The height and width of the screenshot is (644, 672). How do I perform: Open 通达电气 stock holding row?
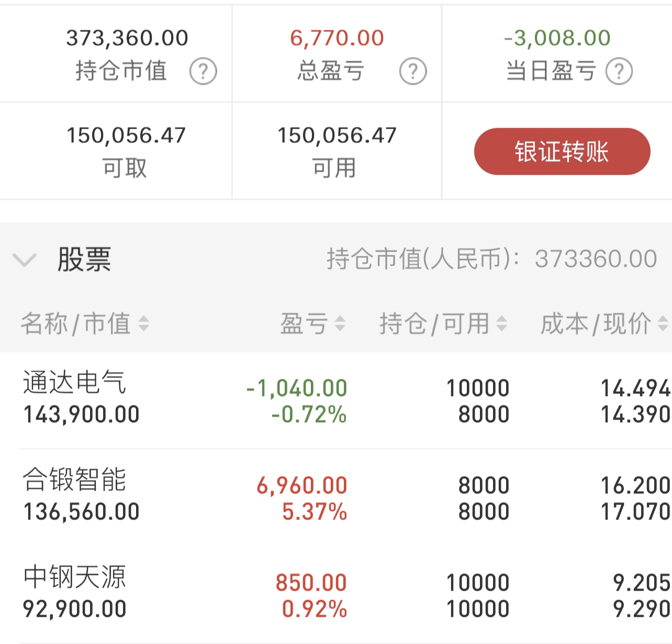(x=336, y=400)
